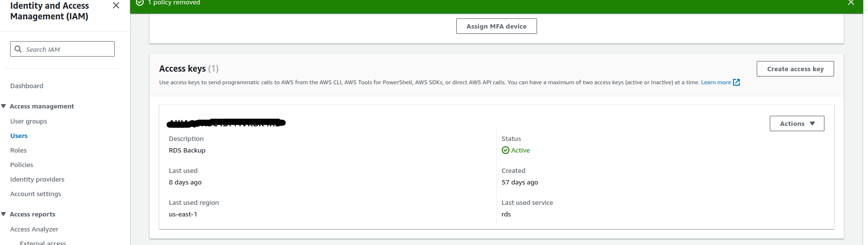Open the Dashboard page

(x=27, y=86)
